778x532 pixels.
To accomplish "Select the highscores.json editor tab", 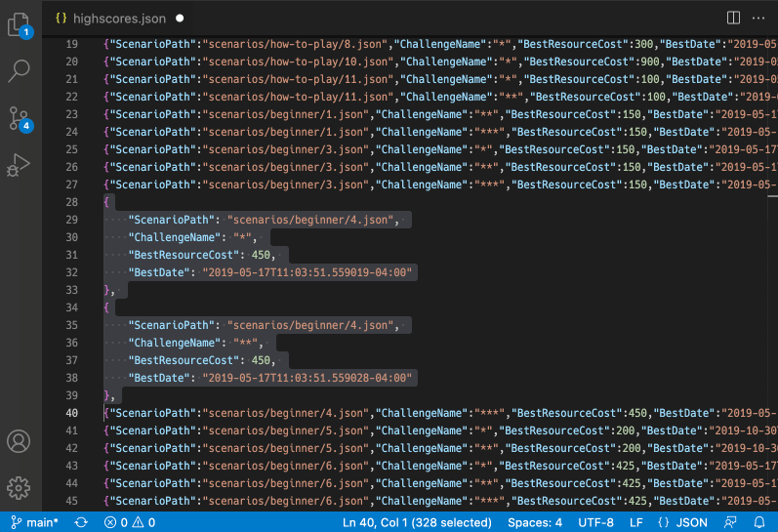I will click(119, 19).
